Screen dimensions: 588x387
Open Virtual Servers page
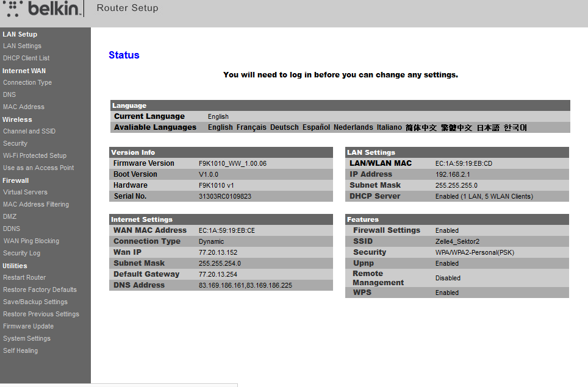coord(25,192)
